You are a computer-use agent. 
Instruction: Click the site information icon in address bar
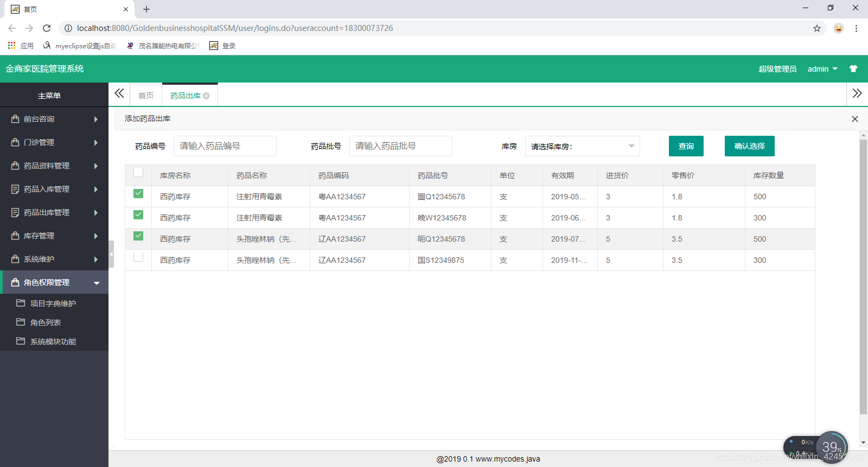[x=68, y=28]
